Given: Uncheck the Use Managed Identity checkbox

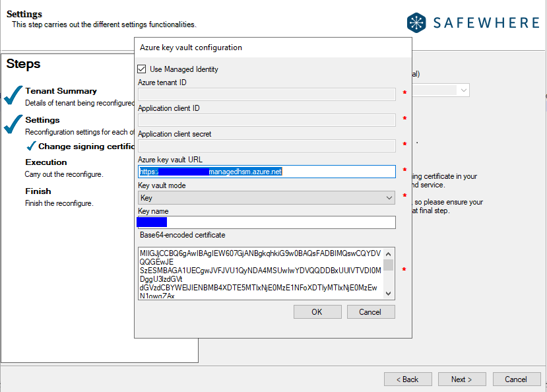Looking at the screenshot, I should pyautogui.click(x=141, y=69).
